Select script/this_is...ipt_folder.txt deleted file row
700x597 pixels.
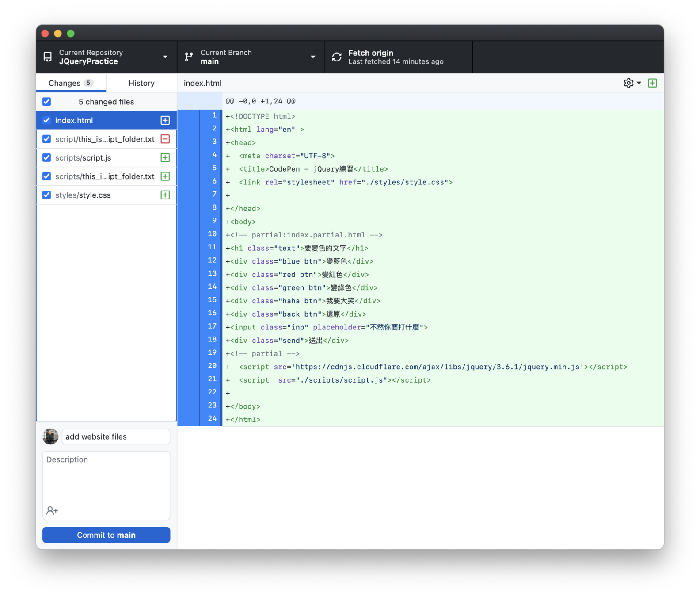(x=107, y=139)
